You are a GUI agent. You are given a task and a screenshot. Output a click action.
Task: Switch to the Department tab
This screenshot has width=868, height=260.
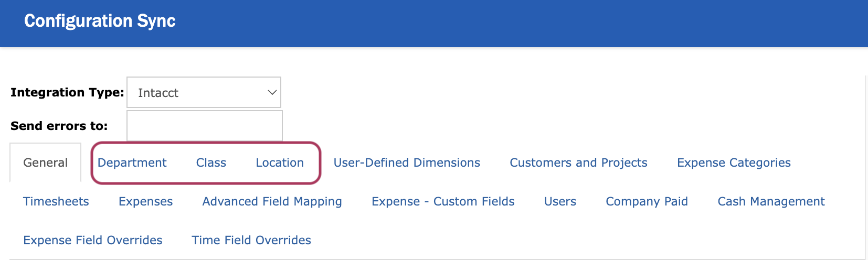pyautogui.click(x=132, y=163)
